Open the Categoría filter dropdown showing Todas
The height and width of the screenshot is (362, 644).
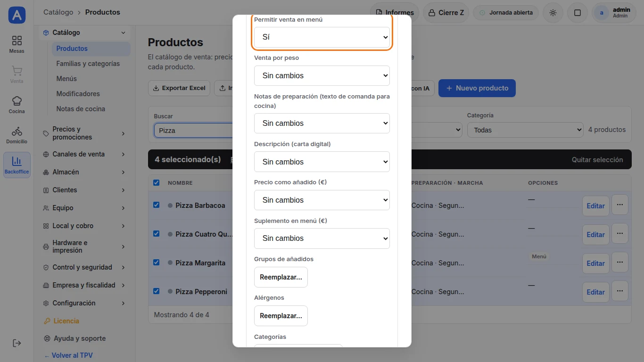point(525,130)
